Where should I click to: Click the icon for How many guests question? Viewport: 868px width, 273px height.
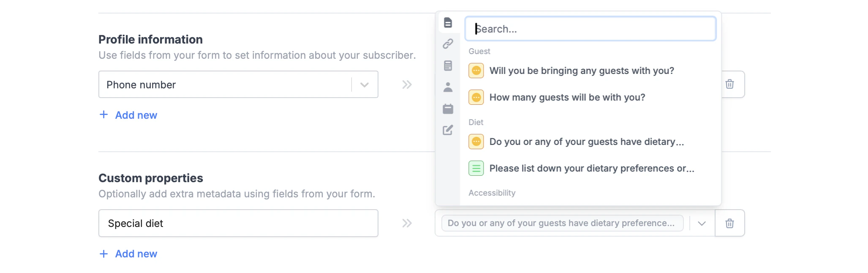(476, 97)
